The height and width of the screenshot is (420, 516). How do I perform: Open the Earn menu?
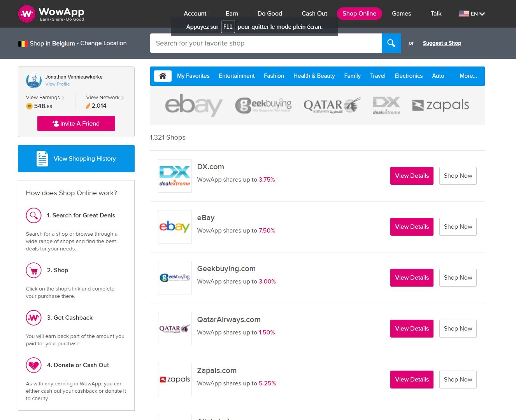(232, 14)
